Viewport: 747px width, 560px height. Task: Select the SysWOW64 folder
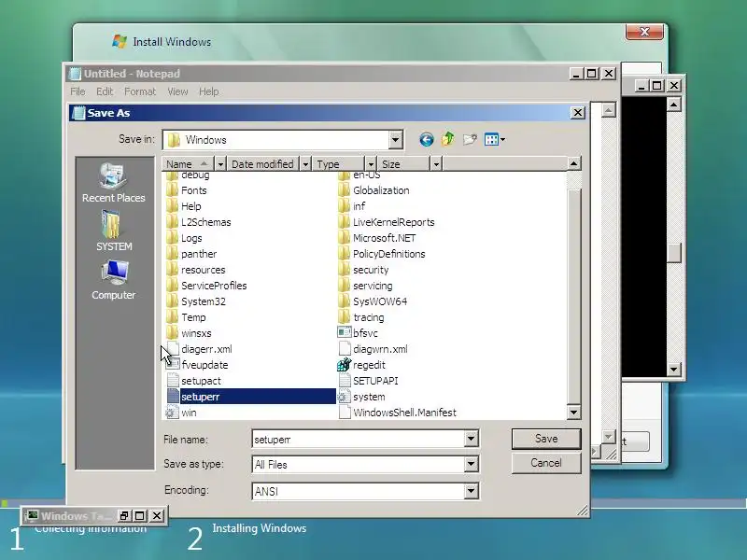373,301
